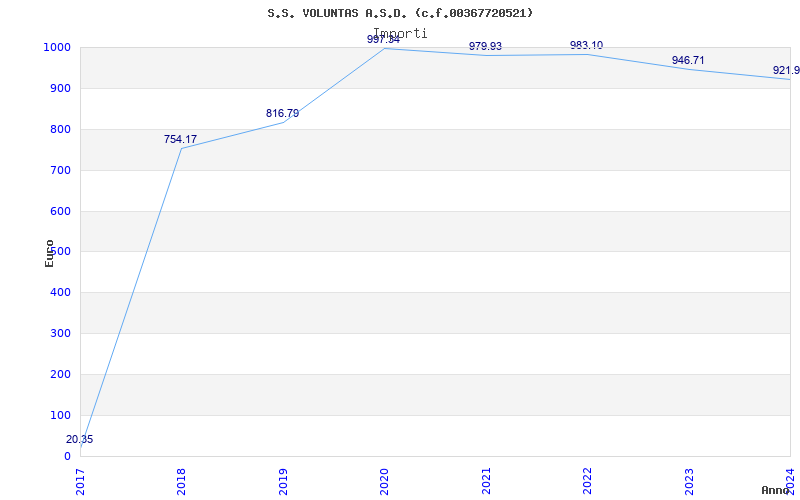
Task: Click the data label 979.93
Action: (485, 46)
